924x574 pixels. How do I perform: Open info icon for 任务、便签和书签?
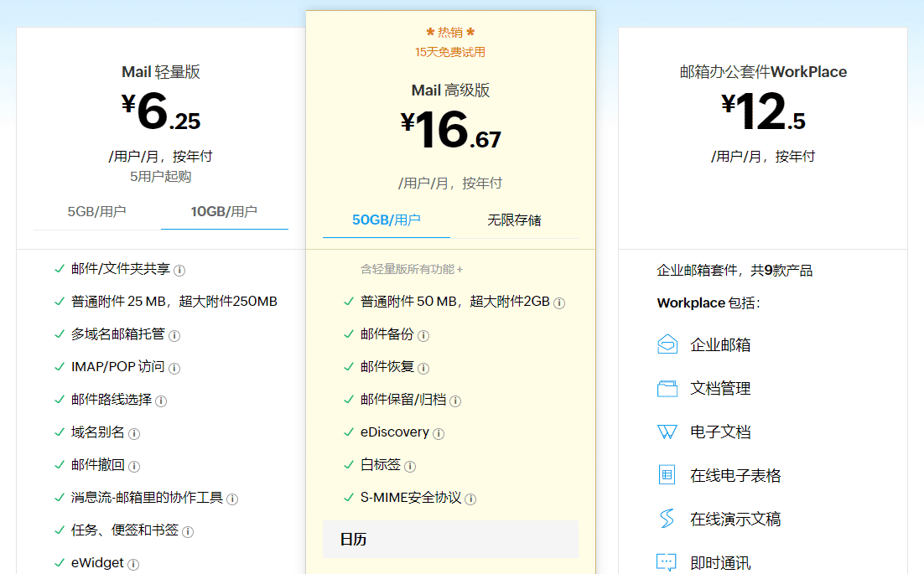[x=188, y=531]
